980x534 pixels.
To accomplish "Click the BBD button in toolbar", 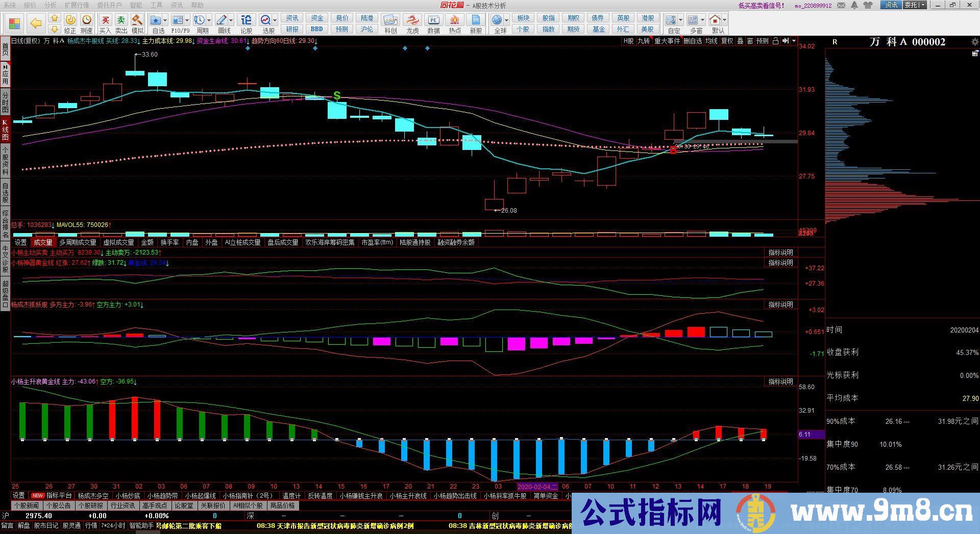I will pyautogui.click(x=316, y=29).
